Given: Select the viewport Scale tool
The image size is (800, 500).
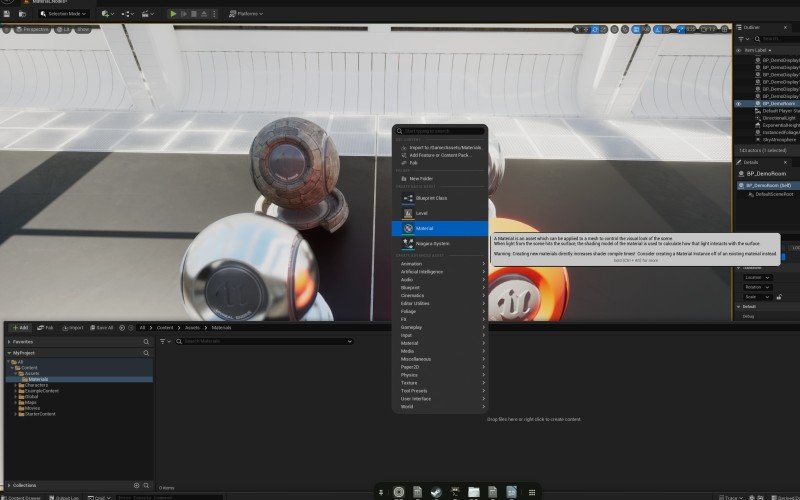Looking at the screenshot, I should click(604, 30).
